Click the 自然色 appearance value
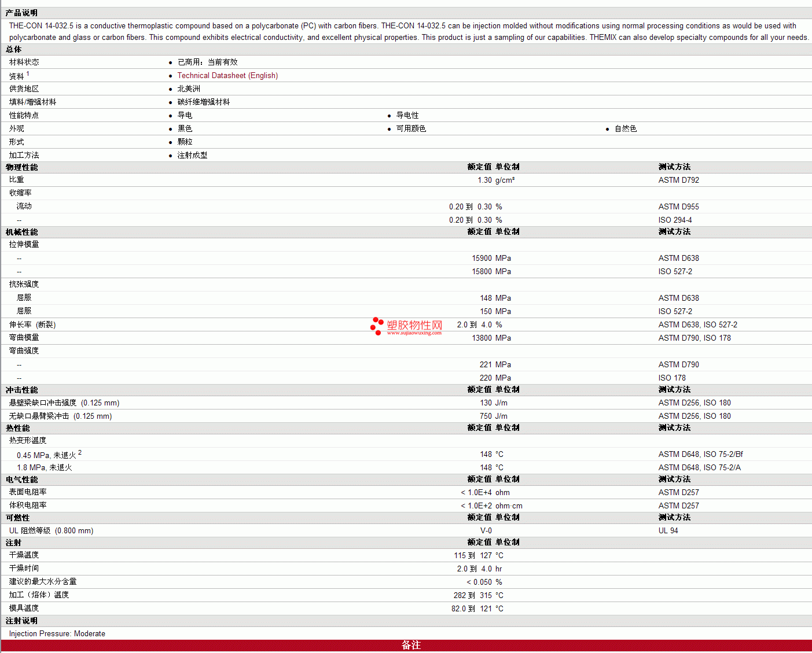This screenshot has height=653, width=812. click(626, 129)
